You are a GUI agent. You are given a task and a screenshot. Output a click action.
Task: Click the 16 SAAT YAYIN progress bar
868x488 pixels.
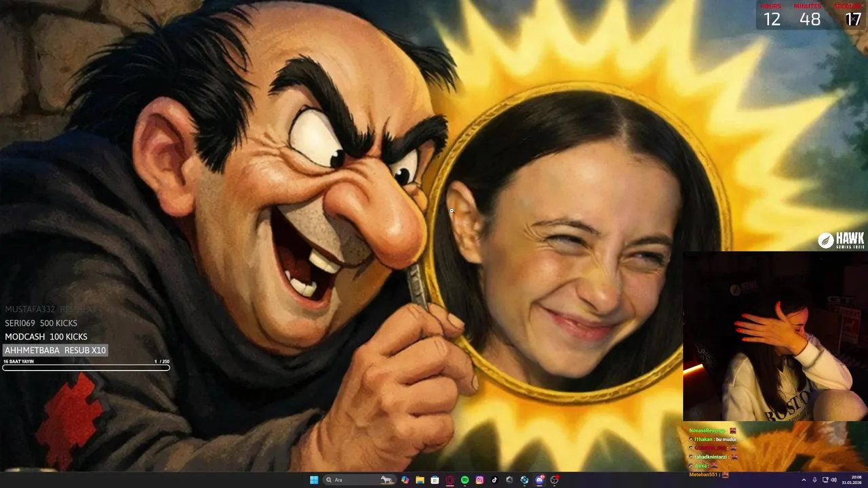[x=86, y=368]
